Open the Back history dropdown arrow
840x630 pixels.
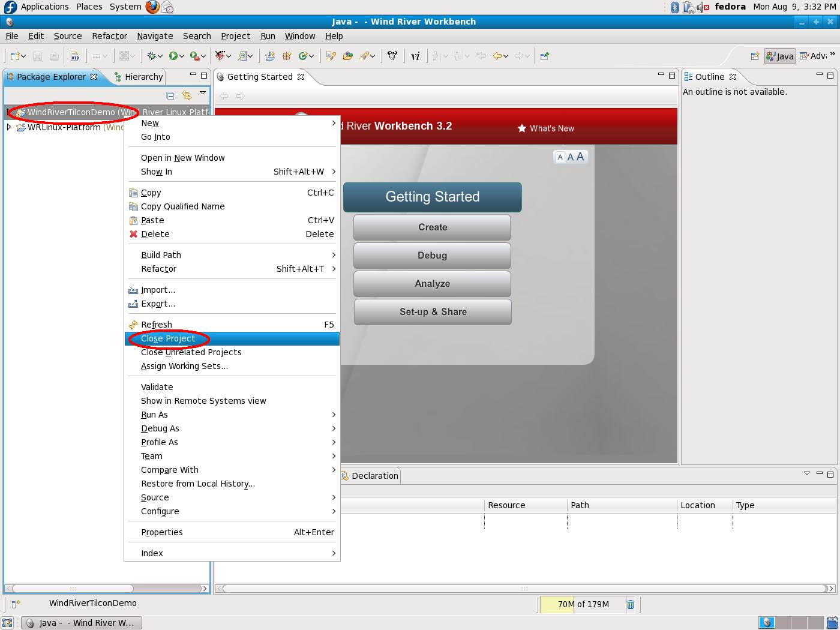tap(506, 56)
